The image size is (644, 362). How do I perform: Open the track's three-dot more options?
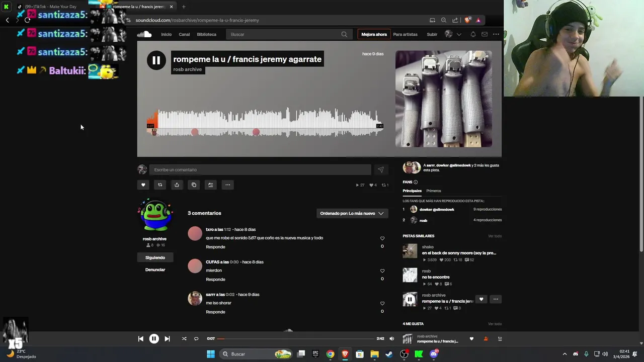click(227, 185)
